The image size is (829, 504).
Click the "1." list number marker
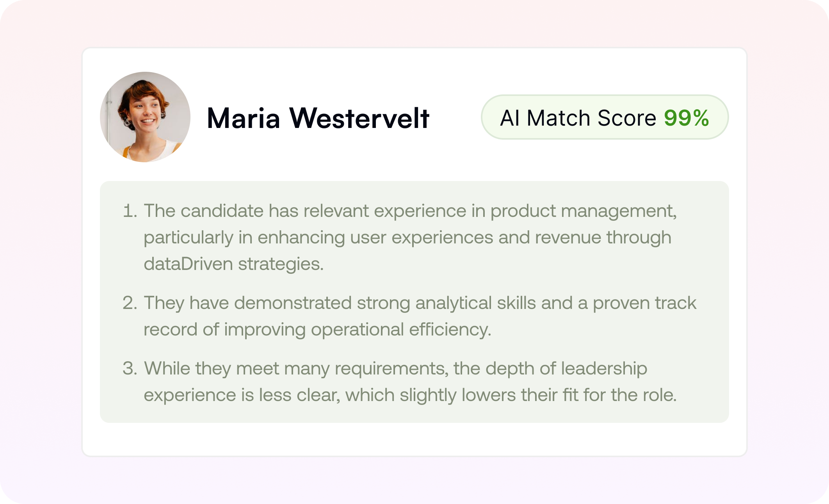[130, 211]
